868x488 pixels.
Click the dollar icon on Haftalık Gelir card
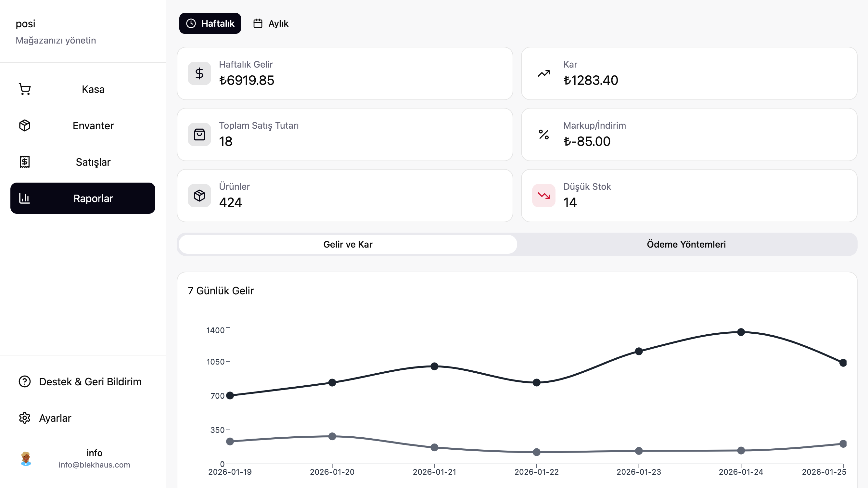(x=199, y=73)
